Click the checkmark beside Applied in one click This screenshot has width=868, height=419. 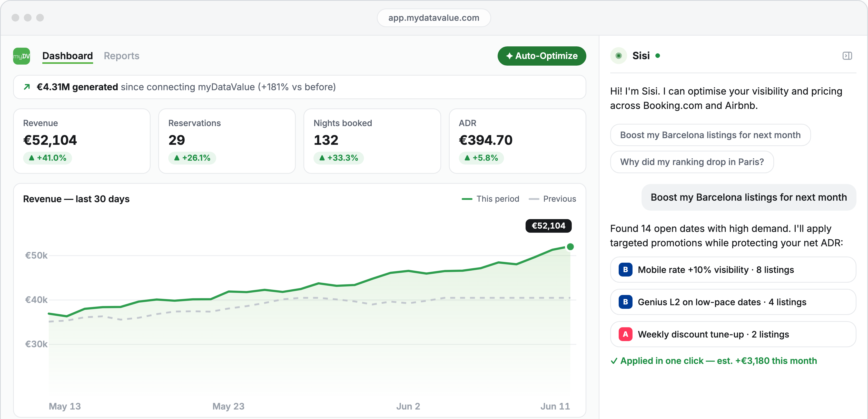click(614, 361)
